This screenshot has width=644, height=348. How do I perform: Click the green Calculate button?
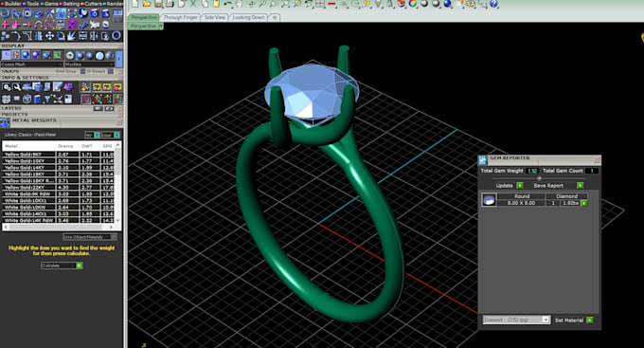coord(80,266)
